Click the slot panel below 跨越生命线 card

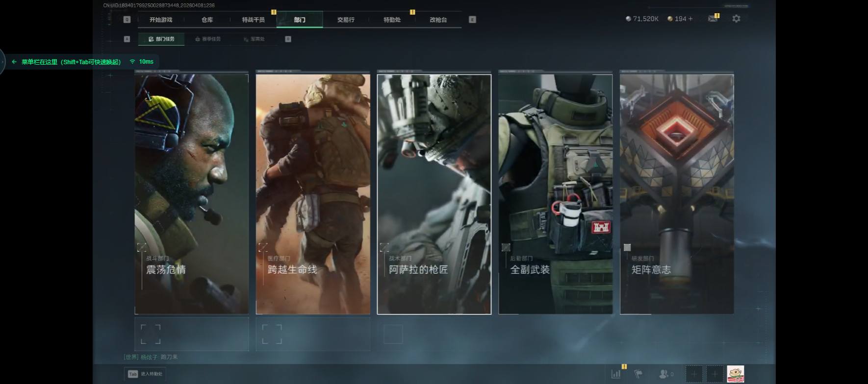pos(313,334)
